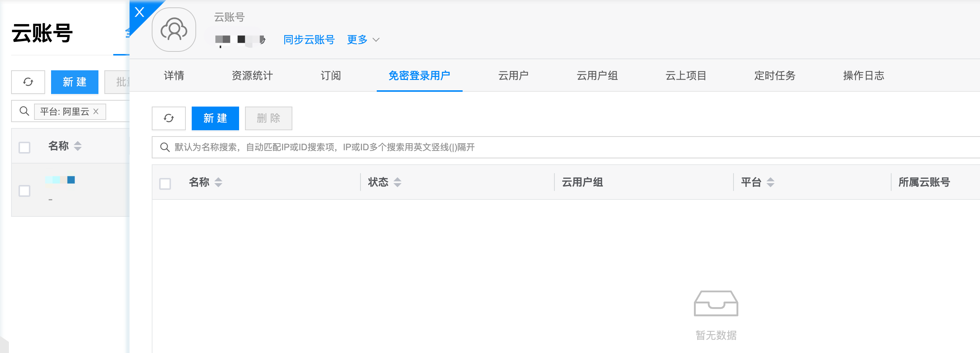
Task: Click the 同步云账号 link
Action: [309, 40]
